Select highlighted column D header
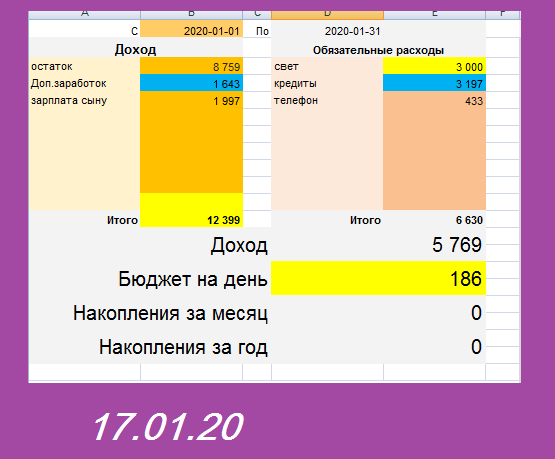The height and width of the screenshot is (459, 555). pos(327,15)
